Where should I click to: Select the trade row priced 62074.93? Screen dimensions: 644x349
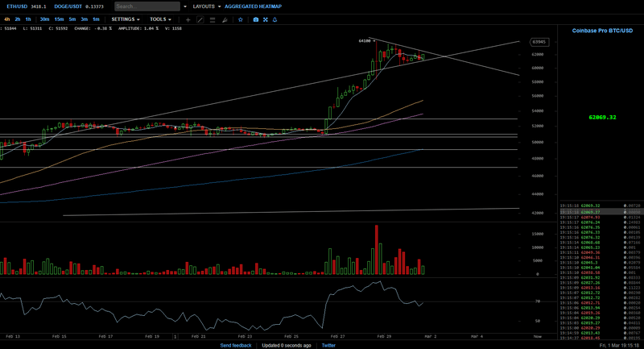[600, 217]
